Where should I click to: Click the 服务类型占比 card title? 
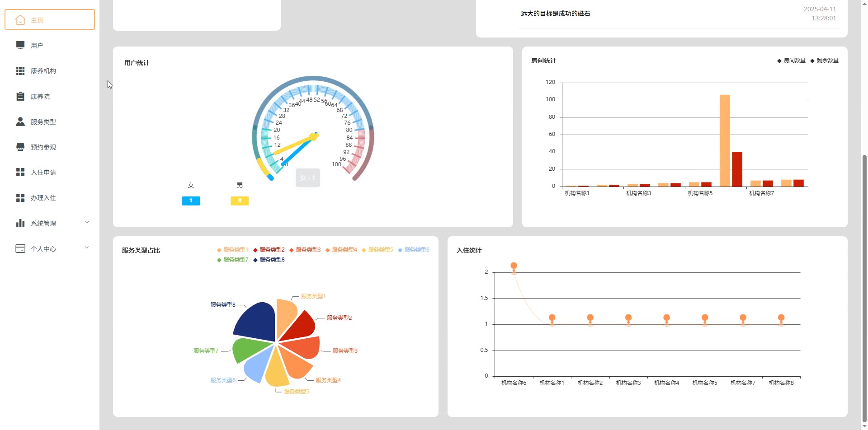coord(141,250)
